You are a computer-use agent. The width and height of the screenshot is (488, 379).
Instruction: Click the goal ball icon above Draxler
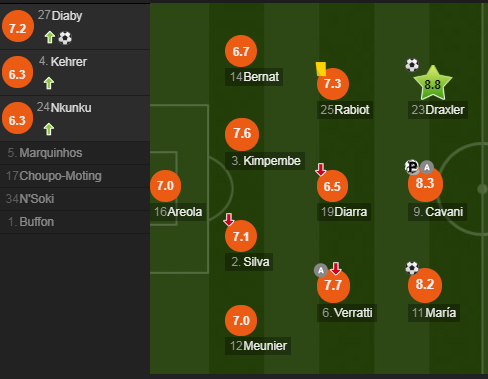[412, 65]
